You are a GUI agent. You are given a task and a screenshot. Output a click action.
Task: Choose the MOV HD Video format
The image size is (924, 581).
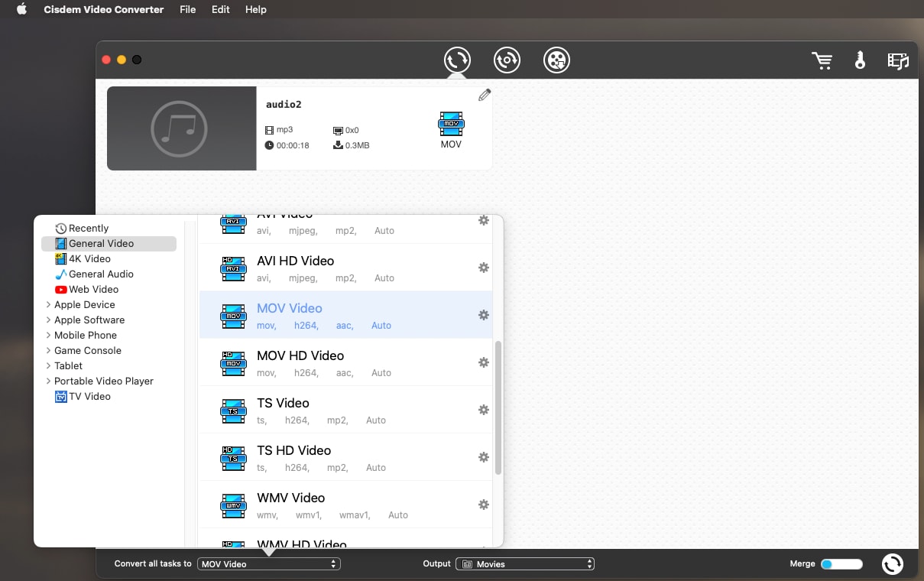[x=345, y=362]
